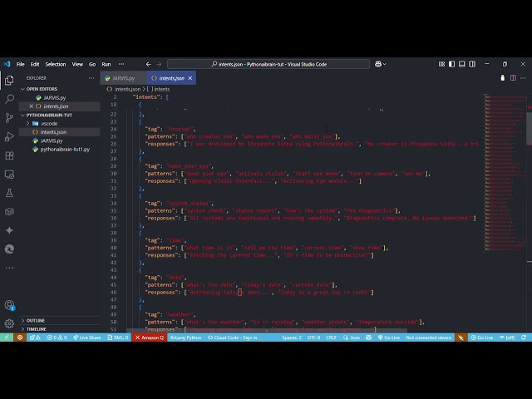
Task: Open the Testing flask view
Action: click(9, 193)
